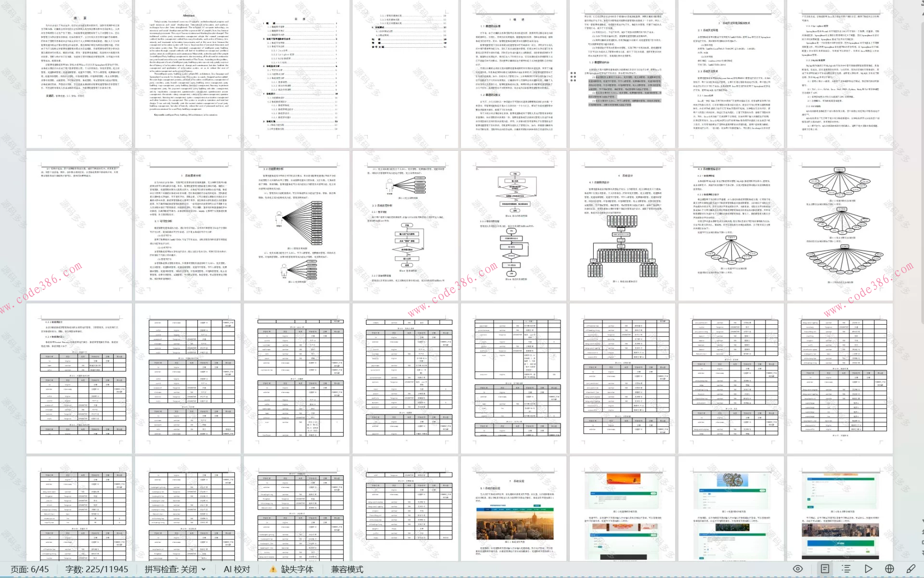
Task: Switch to page layout view
Action: [825, 569]
